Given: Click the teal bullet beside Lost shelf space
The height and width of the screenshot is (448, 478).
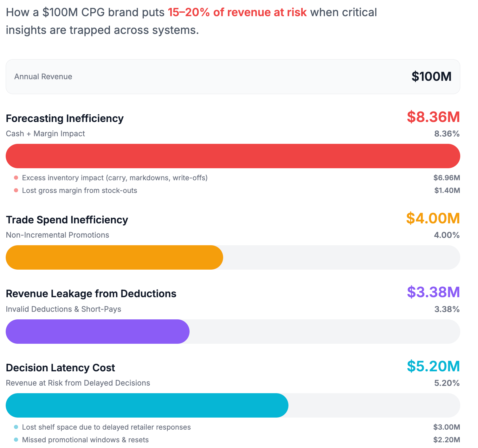Looking at the screenshot, I should point(16,427).
